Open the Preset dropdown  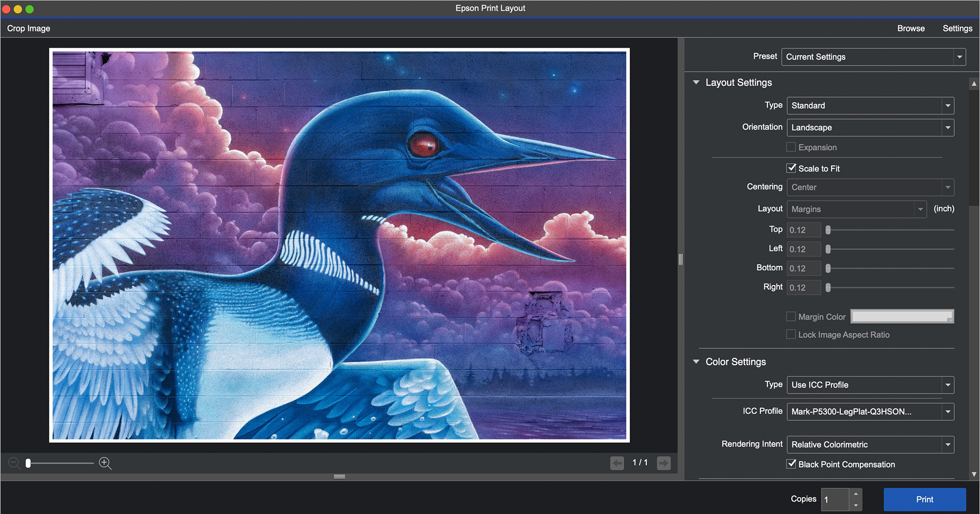pyautogui.click(x=873, y=57)
